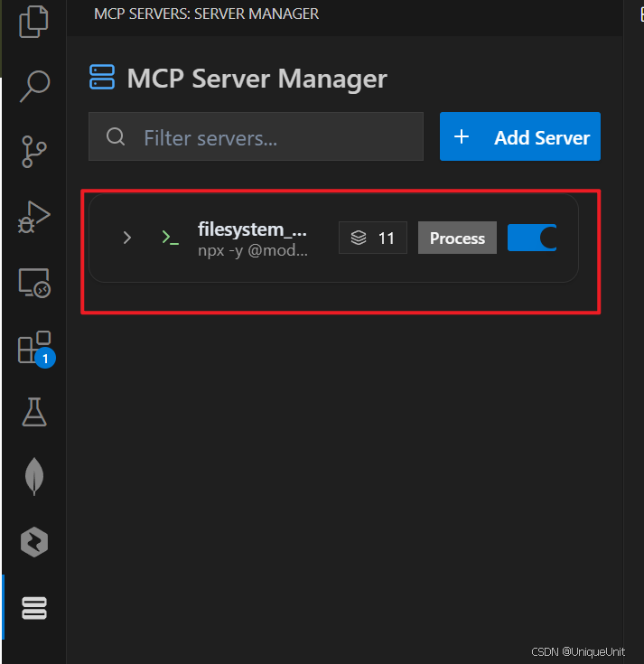Open the hexagon extension icon in activity bar

tap(34, 542)
